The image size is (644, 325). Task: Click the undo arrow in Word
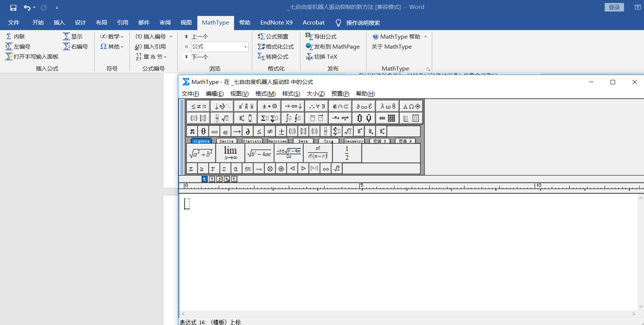point(27,7)
